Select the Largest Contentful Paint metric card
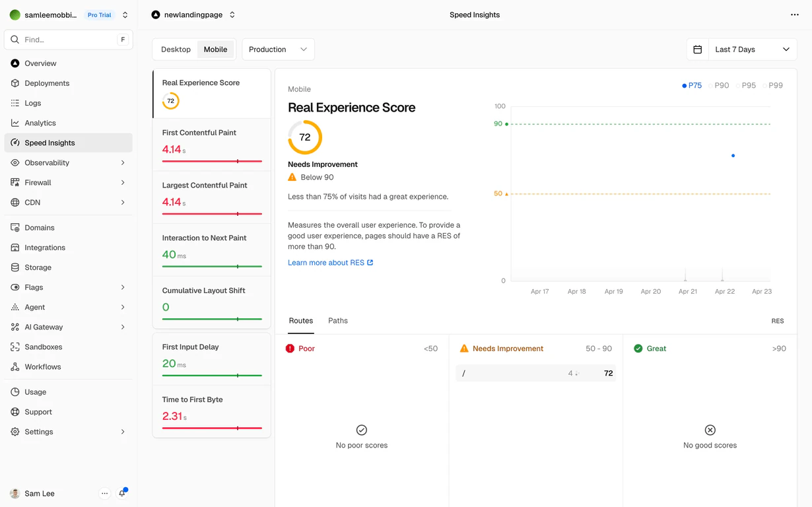 (x=212, y=197)
